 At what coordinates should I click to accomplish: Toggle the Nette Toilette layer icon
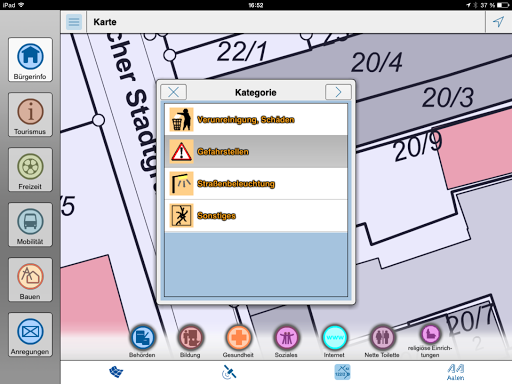click(x=382, y=337)
